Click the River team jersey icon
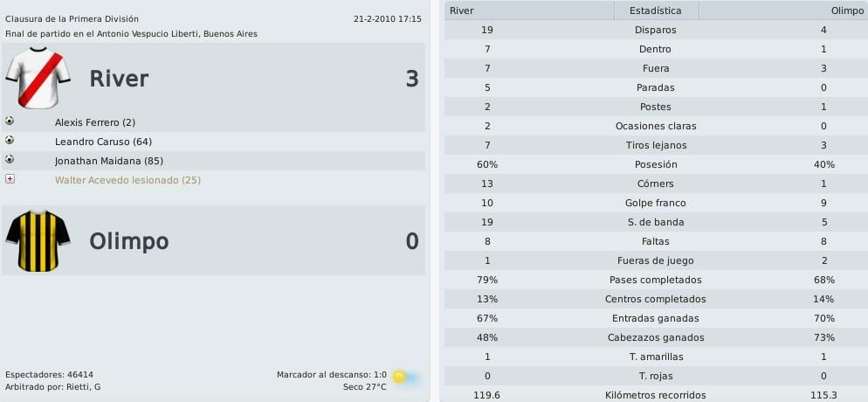 [38, 78]
